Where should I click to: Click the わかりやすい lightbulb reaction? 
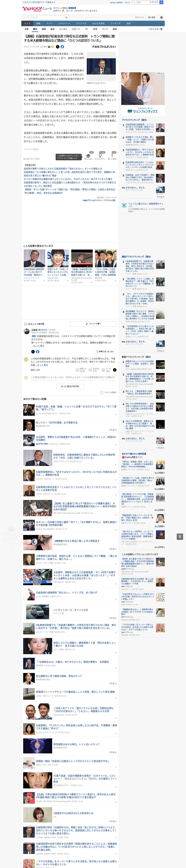pyautogui.click(x=100, y=156)
